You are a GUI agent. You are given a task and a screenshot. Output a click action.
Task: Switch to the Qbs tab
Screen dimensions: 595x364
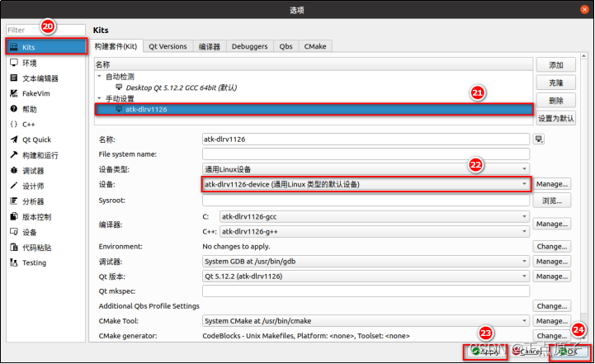click(286, 46)
